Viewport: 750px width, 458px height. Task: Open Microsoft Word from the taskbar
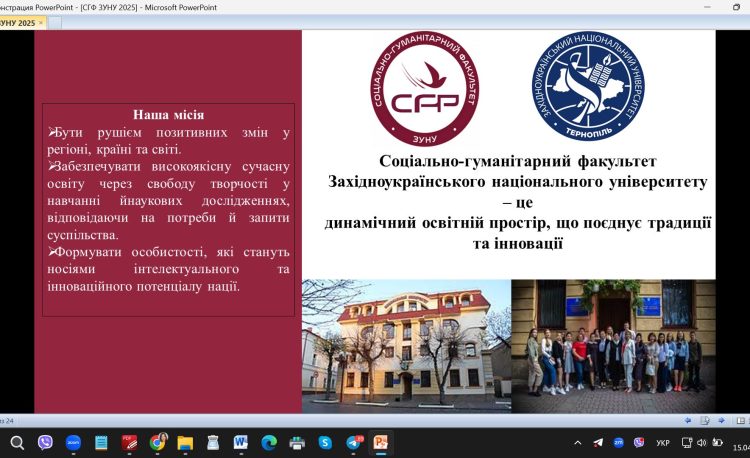click(241, 443)
